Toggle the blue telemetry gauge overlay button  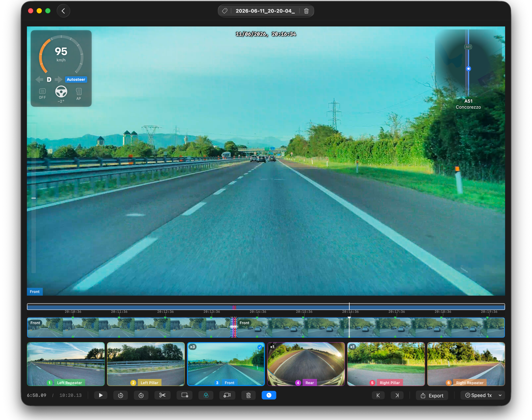(269, 395)
